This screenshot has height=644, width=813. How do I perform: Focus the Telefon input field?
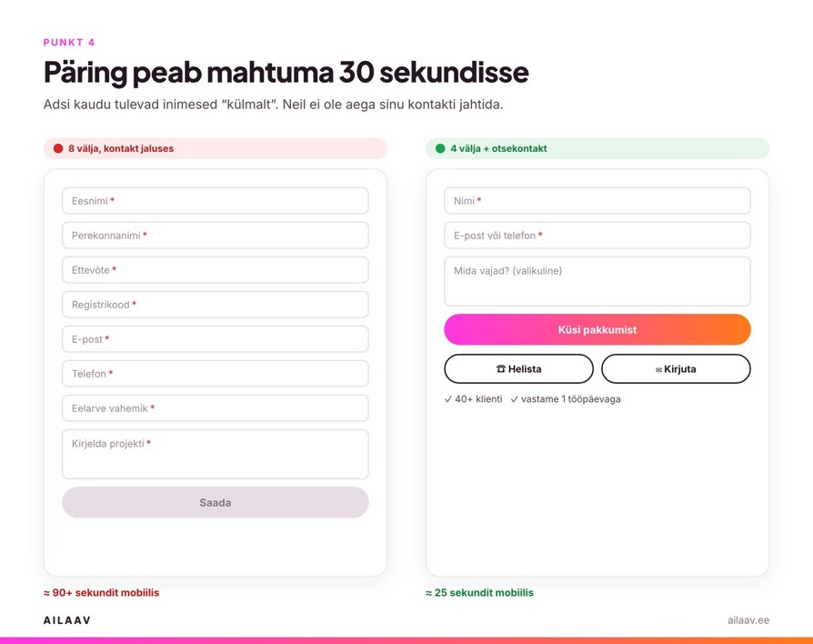pos(216,373)
